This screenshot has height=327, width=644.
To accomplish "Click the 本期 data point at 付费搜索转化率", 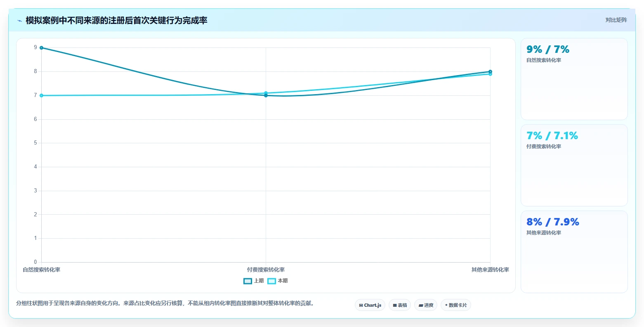I will pos(266,93).
